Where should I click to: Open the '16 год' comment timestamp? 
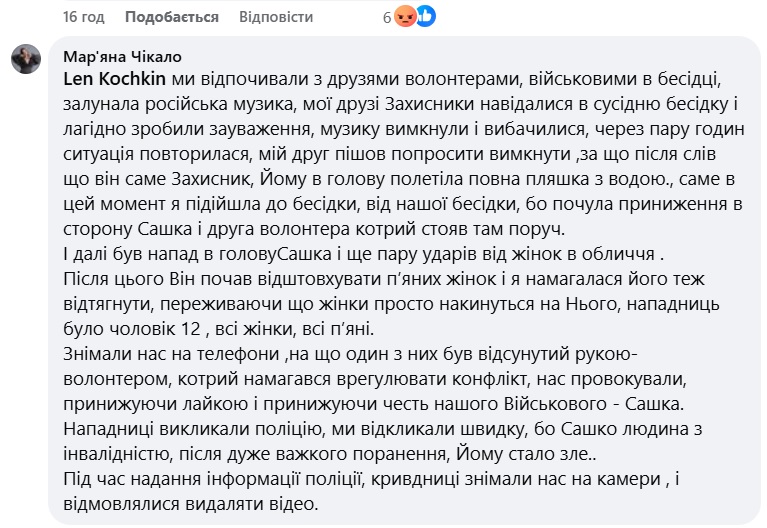click(82, 18)
